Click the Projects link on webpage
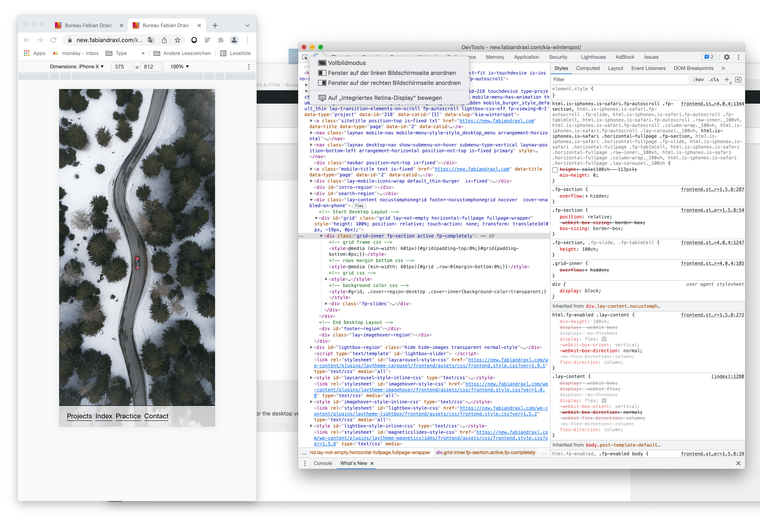 coord(79,416)
